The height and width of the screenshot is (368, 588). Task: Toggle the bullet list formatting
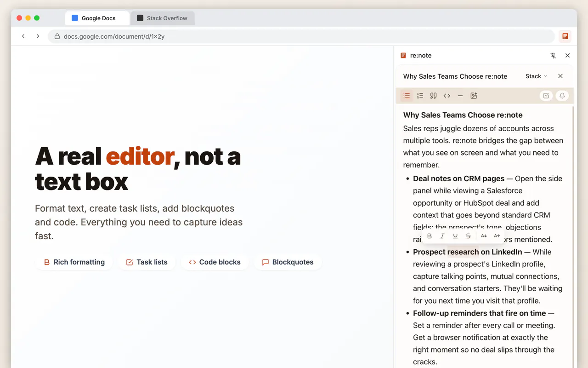coord(407,96)
